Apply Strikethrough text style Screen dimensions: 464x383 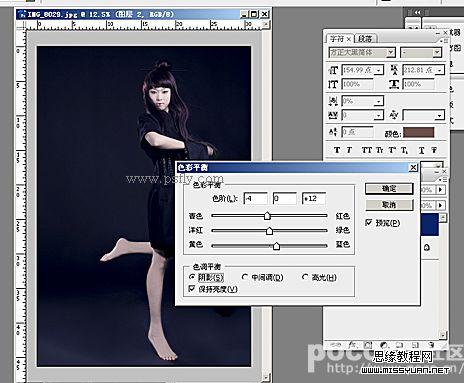click(434, 150)
